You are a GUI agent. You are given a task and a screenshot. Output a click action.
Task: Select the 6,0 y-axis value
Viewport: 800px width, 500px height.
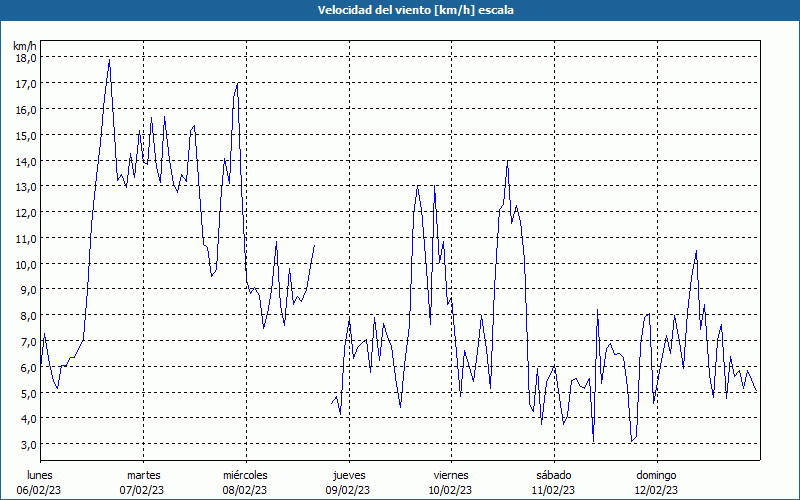point(29,367)
